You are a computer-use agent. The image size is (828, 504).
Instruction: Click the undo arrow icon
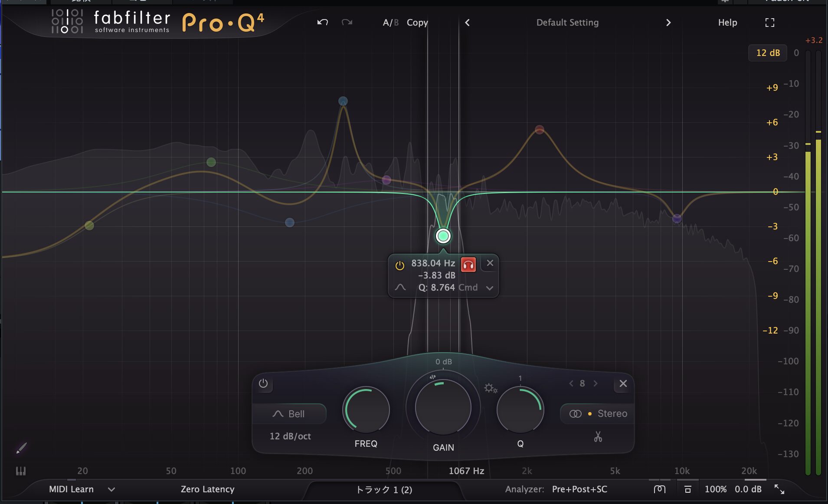[x=322, y=22]
